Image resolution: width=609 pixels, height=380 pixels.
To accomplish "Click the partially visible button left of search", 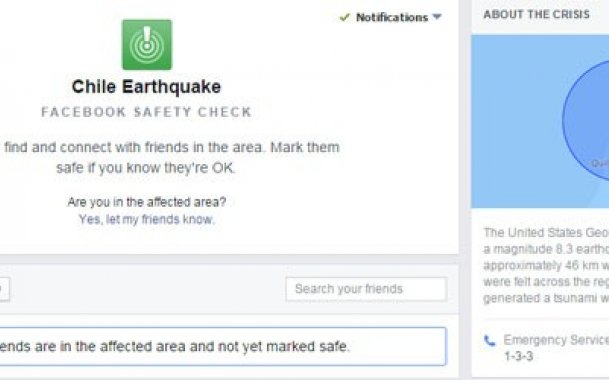I will coord(5,289).
